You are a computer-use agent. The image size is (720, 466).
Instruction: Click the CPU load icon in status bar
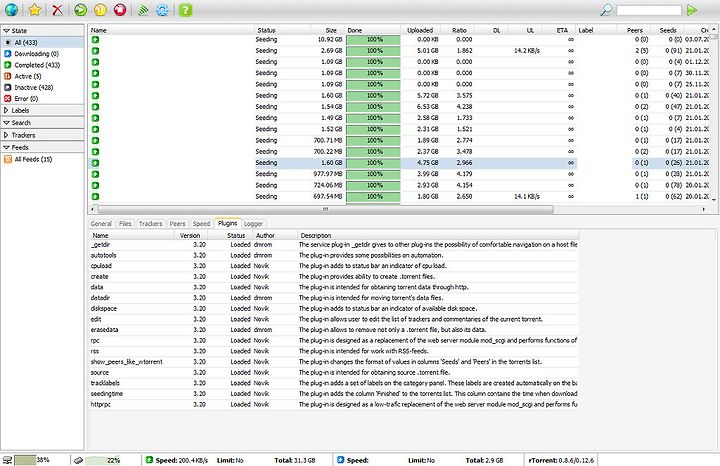pyautogui.click(x=7, y=460)
